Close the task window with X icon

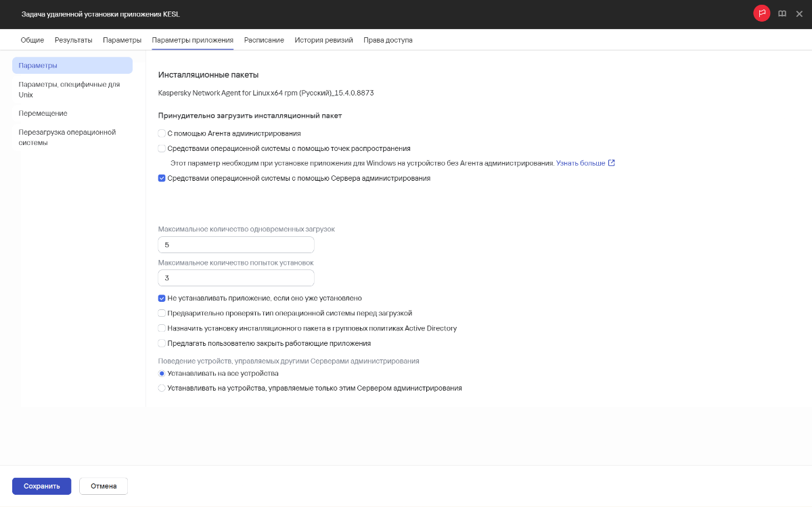click(799, 14)
